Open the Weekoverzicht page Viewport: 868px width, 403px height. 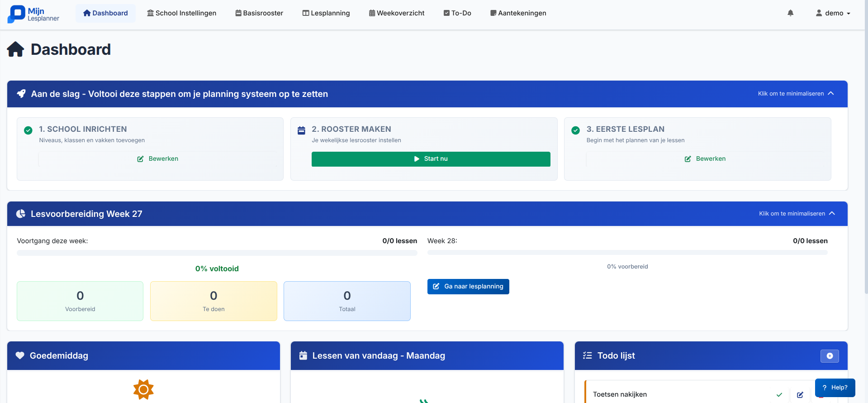(397, 13)
